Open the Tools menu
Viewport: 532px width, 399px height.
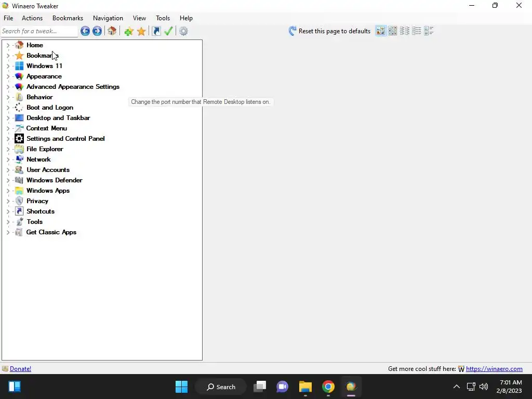pyautogui.click(x=163, y=18)
